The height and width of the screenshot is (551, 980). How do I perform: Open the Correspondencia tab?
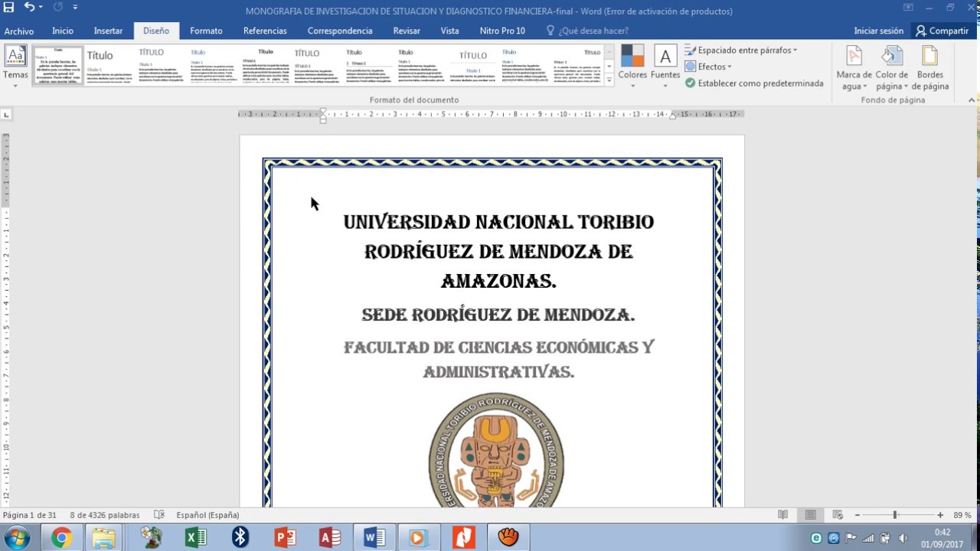click(340, 31)
